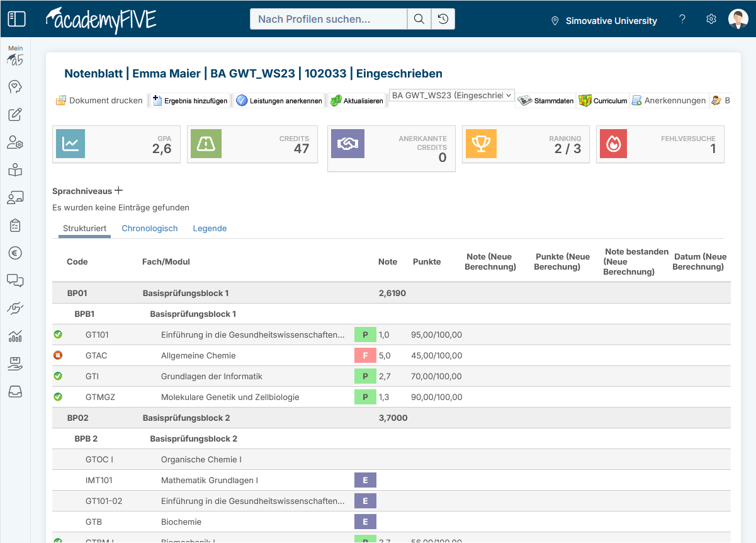Screen dimensions: 756x543
Task: Expand Sprachniveaus with the plus icon
Action: 118,191
